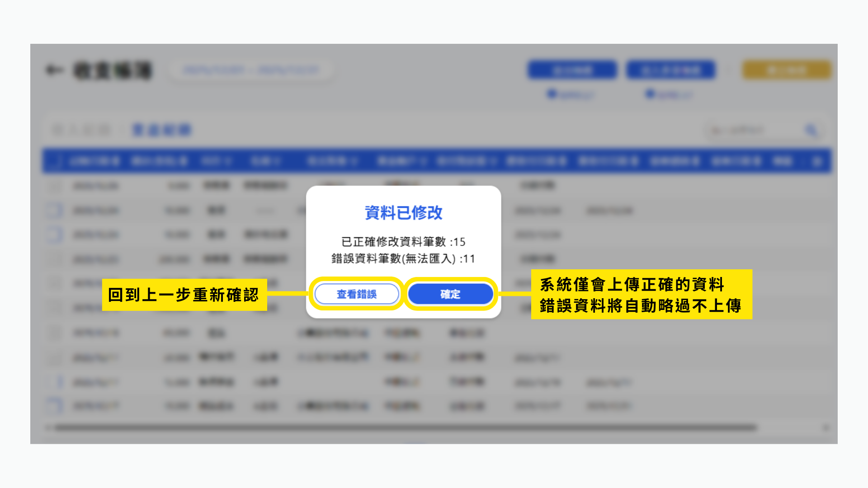This screenshot has width=868, height=488.
Task: Switch to the blue highlighted tab above table
Action: pyautogui.click(x=162, y=131)
